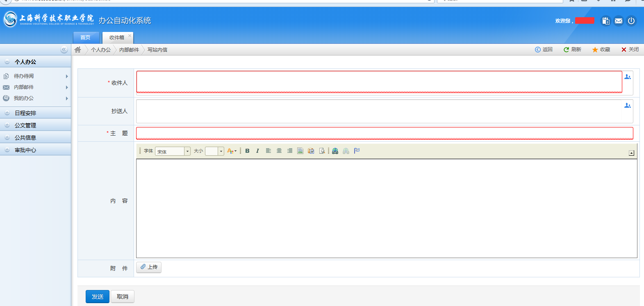Click the blue flag icon in the editor toolbar
This screenshot has width=644, height=306.
point(357,151)
